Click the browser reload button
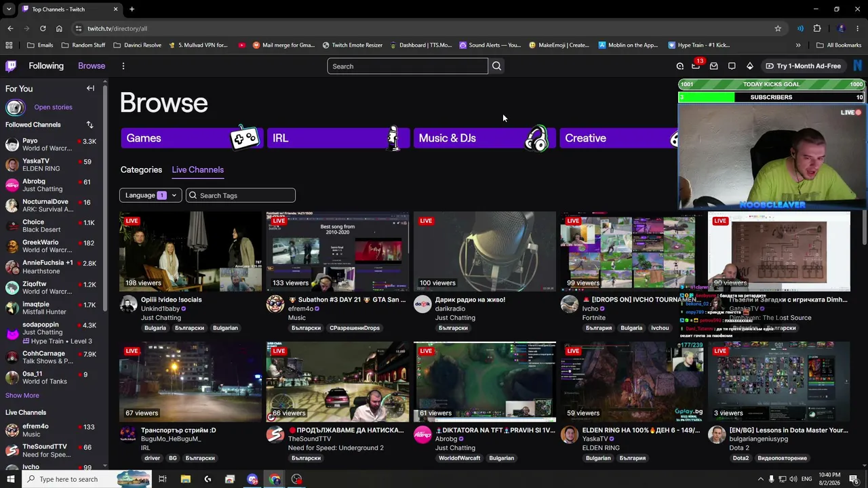The height and width of the screenshot is (488, 868). coord(43,28)
